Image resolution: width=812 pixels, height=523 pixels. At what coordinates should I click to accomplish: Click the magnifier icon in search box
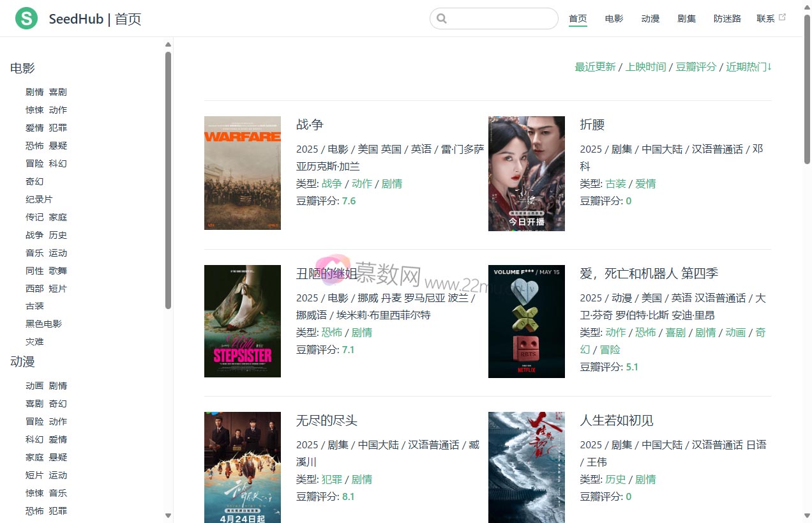pyautogui.click(x=442, y=19)
